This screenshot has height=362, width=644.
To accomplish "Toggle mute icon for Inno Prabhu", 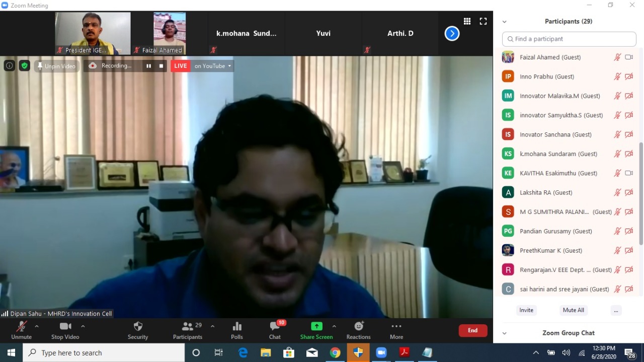I will click(617, 77).
